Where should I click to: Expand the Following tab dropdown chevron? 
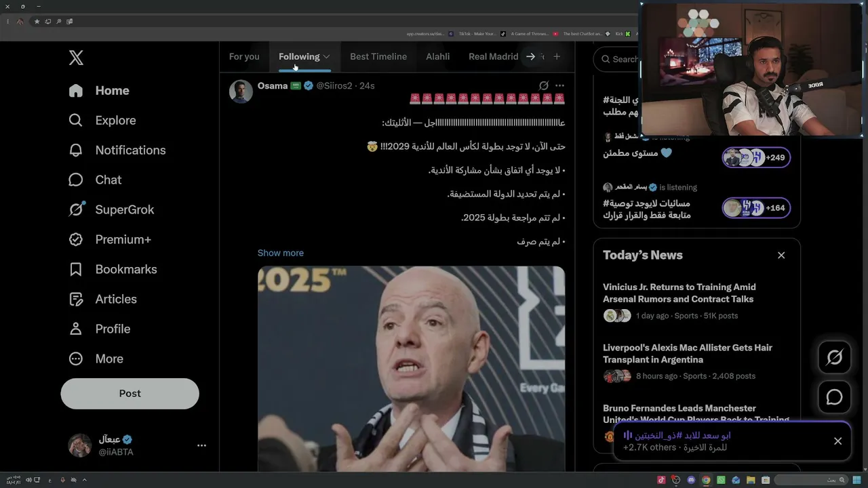[x=326, y=57]
